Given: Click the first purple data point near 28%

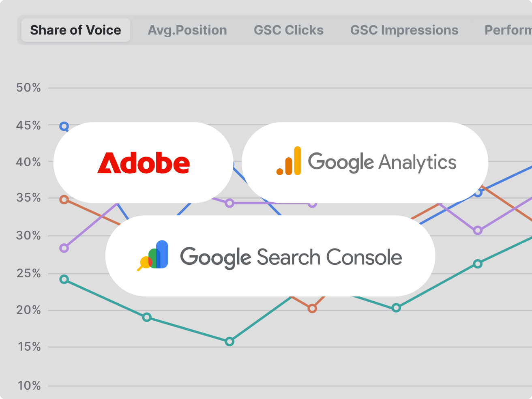Looking at the screenshot, I should click(64, 248).
